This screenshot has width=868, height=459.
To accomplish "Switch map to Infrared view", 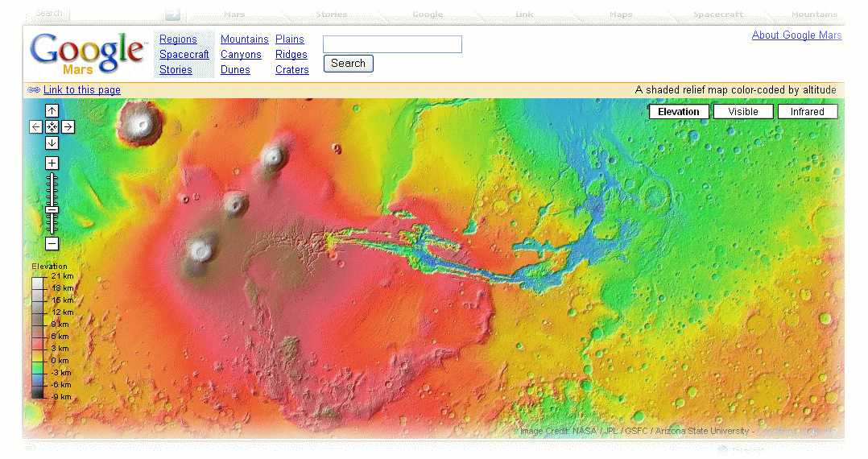I will 807,112.
